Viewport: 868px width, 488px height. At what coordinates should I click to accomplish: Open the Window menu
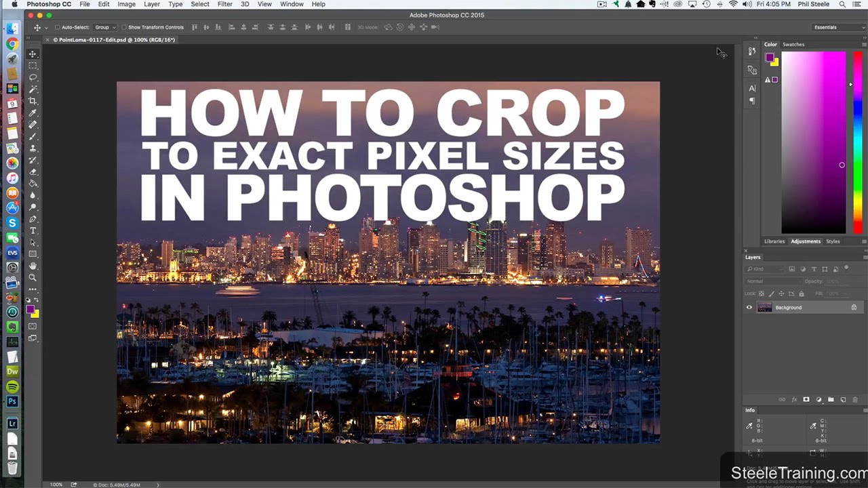pyautogui.click(x=292, y=4)
